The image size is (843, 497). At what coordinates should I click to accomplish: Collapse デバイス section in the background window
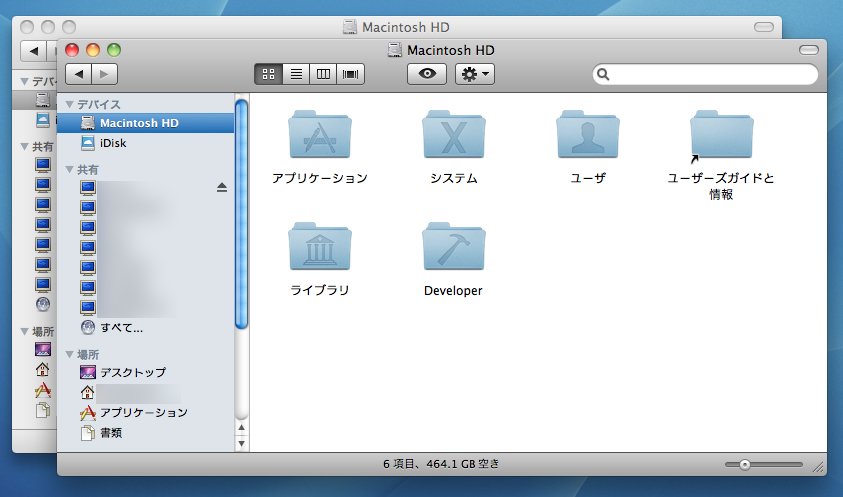24,81
